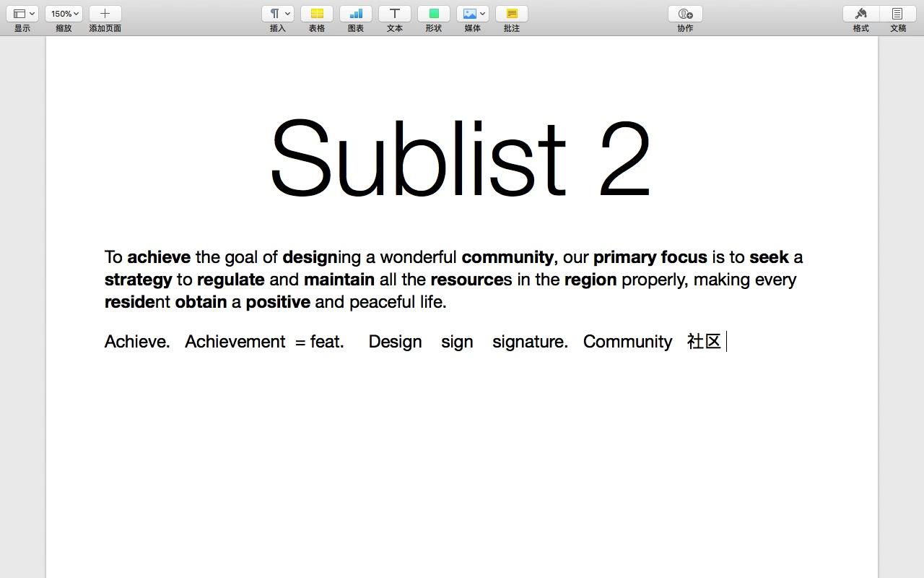Click the Chinese text 社区
924x578 pixels.
(705, 342)
